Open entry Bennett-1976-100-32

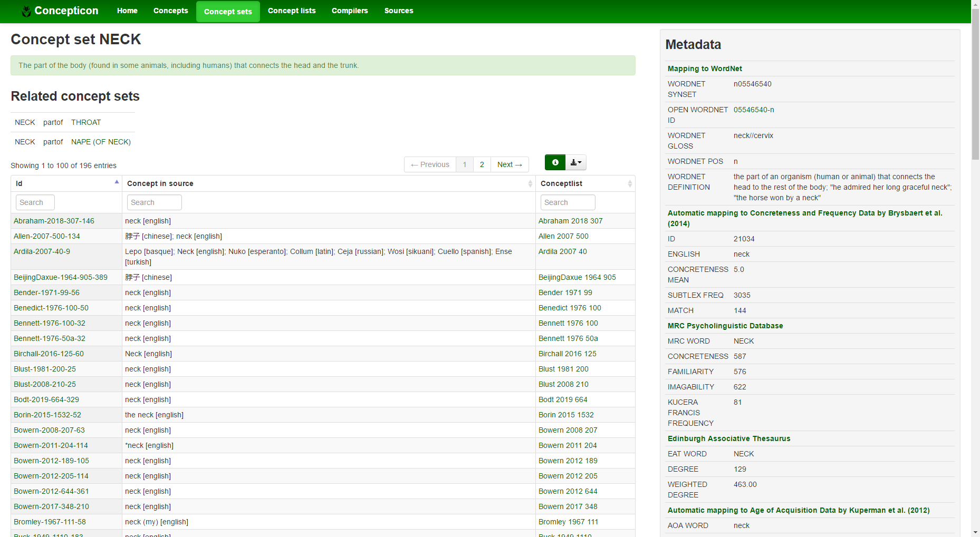click(x=50, y=323)
